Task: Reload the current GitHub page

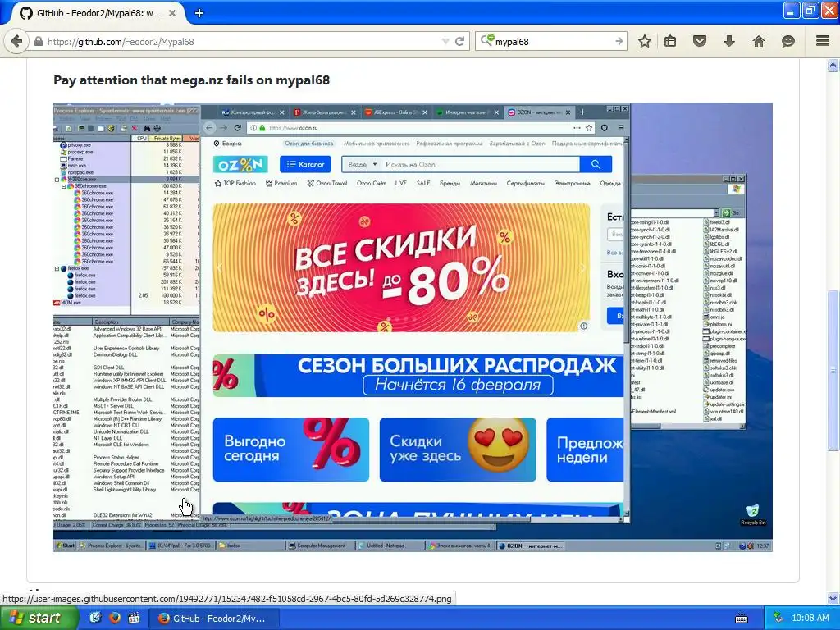Action: coord(459,41)
